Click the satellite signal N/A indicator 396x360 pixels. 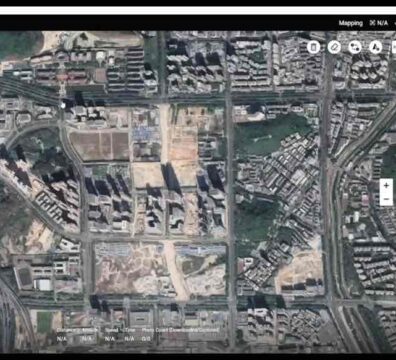[x=379, y=23]
